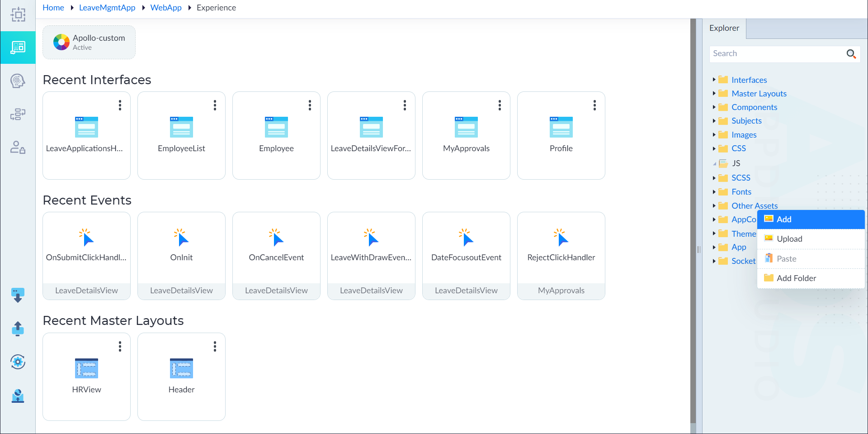Choose Upload from the context menu
868x434 pixels.
(811, 239)
